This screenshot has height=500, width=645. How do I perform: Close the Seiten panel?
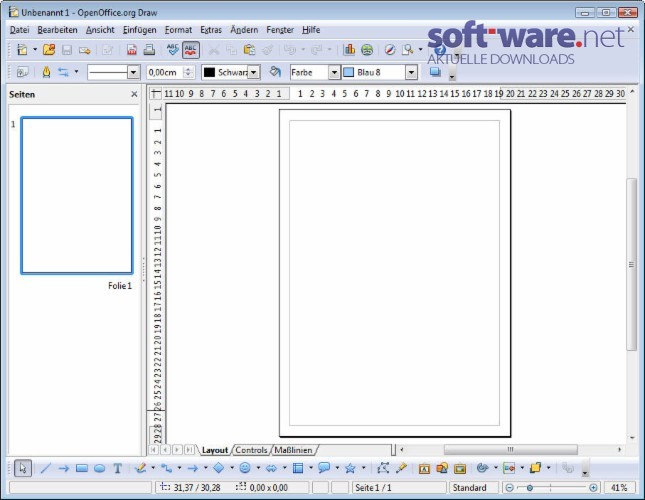tap(134, 94)
